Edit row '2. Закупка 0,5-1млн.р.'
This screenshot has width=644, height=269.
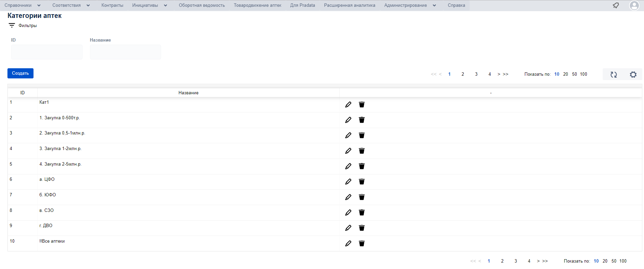coord(348,135)
